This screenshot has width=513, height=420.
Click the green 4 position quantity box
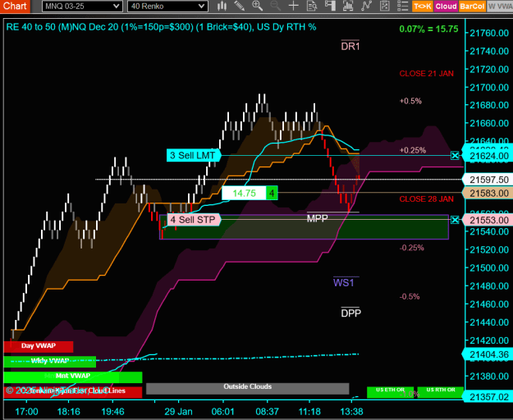tap(272, 193)
